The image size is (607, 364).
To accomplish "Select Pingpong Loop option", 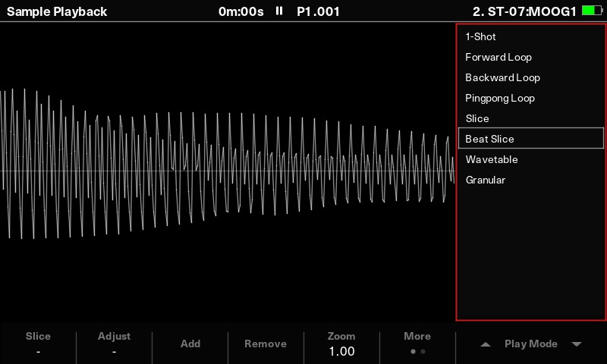I will [x=530, y=99].
